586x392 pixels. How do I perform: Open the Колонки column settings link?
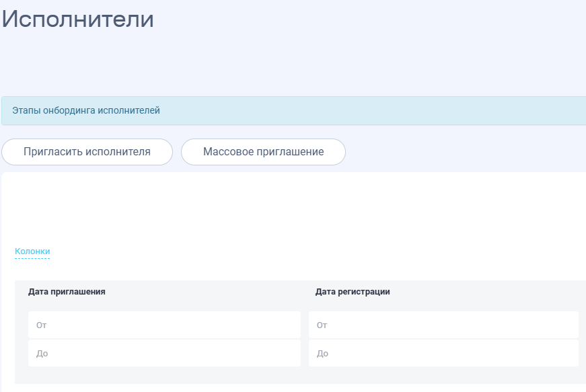(32, 251)
